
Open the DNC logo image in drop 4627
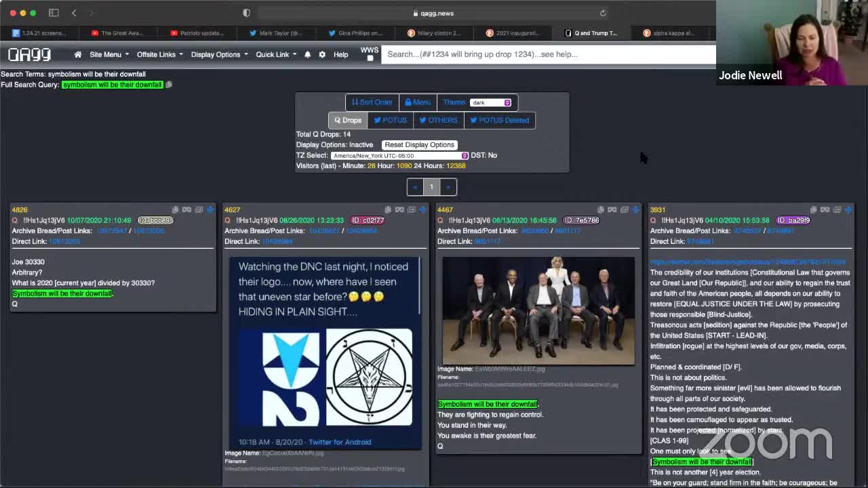tap(325, 352)
